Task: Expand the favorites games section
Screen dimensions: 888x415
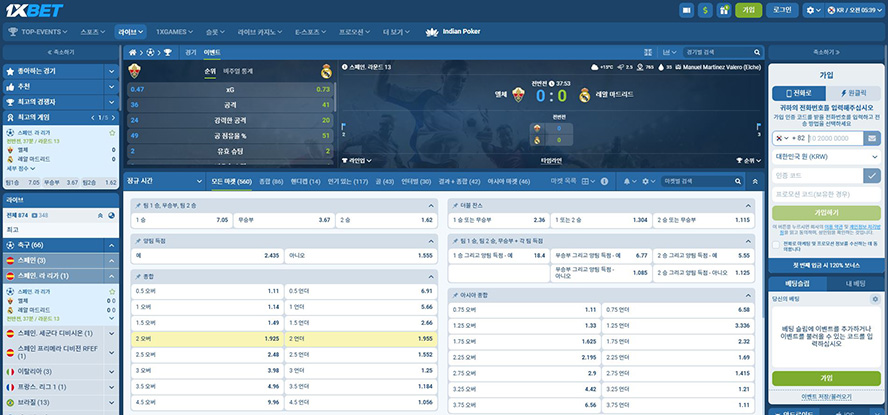Action: tap(112, 71)
